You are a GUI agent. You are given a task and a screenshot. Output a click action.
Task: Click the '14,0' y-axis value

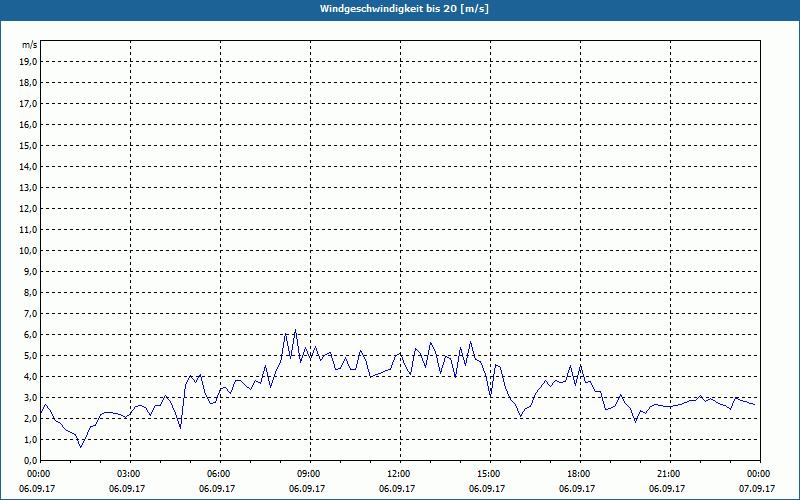28,166
